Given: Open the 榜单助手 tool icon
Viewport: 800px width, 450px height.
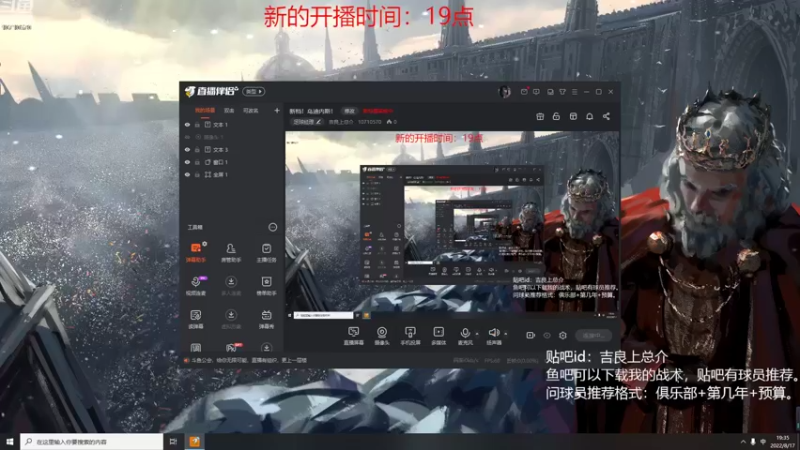Looking at the screenshot, I should tap(266, 285).
